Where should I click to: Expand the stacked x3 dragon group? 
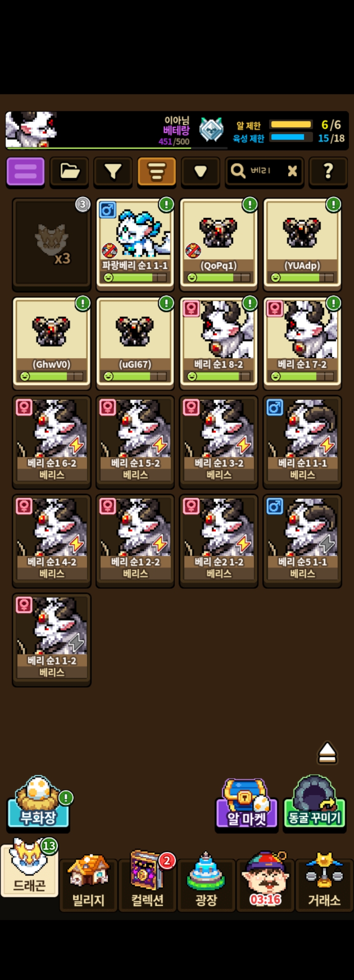(51, 244)
